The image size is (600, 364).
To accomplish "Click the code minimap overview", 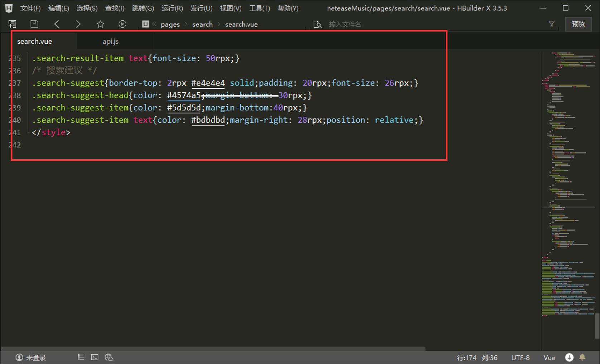I will tap(568, 184).
